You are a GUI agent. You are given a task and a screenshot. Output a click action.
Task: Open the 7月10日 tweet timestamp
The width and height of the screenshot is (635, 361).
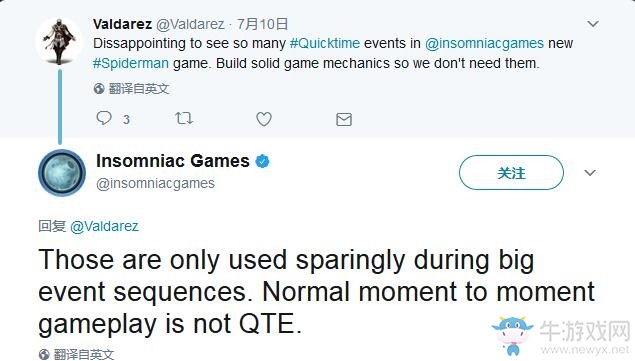click(262, 24)
